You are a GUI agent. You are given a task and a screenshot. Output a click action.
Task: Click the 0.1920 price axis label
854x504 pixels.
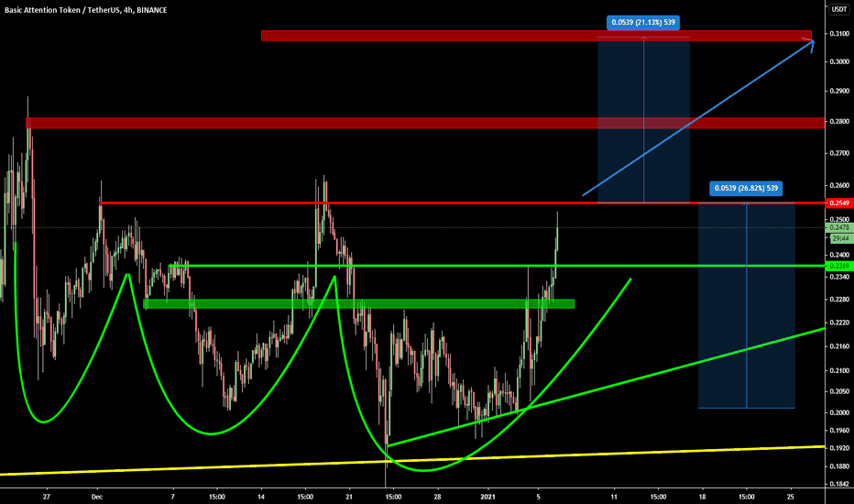[839, 448]
